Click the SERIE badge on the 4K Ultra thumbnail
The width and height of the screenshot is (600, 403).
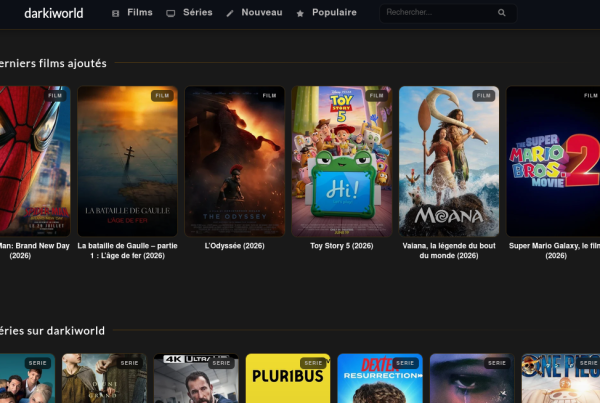click(x=221, y=363)
